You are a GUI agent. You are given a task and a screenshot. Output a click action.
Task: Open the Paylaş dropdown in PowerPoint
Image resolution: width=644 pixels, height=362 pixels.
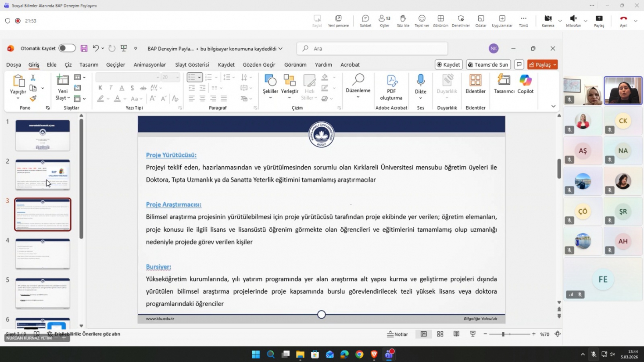pos(555,65)
